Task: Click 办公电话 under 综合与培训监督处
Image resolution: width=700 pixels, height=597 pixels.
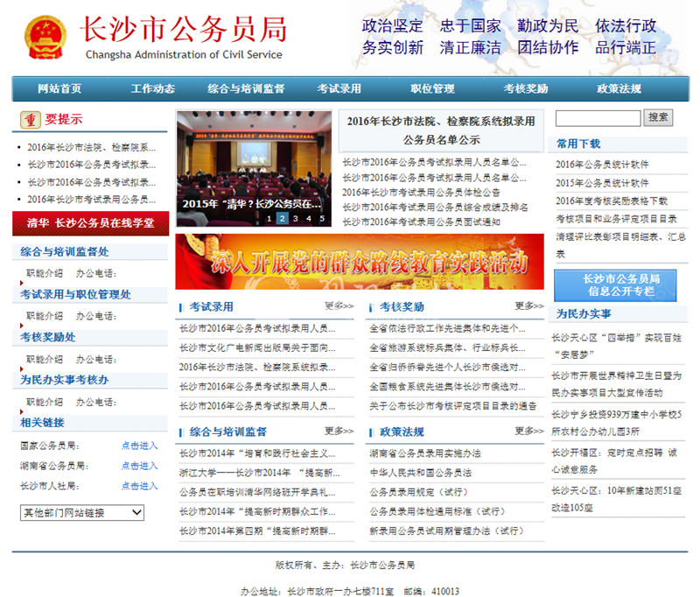Action: [96, 273]
